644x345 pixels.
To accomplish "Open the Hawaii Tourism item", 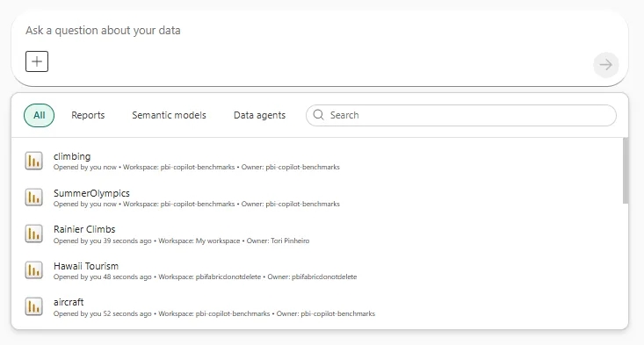I will click(x=320, y=270).
